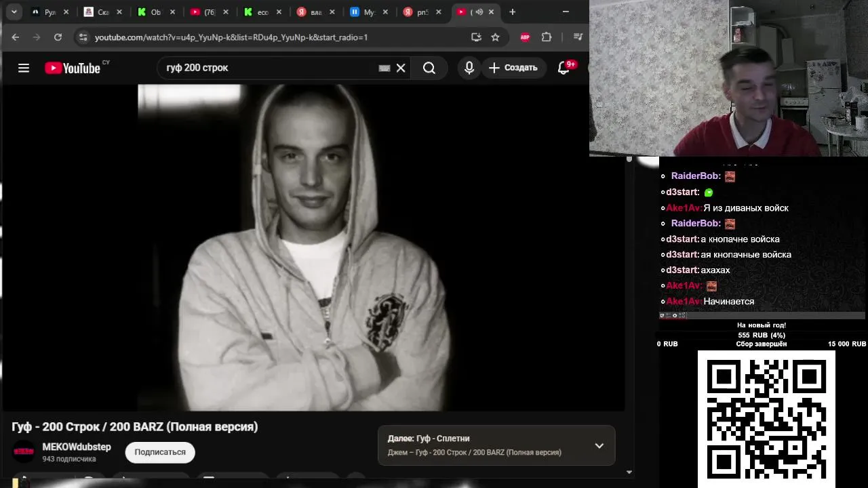The height and width of the screenshot is (488, 868).
Task: Go forward with the browser forward arrow
Action: point(37,37)
